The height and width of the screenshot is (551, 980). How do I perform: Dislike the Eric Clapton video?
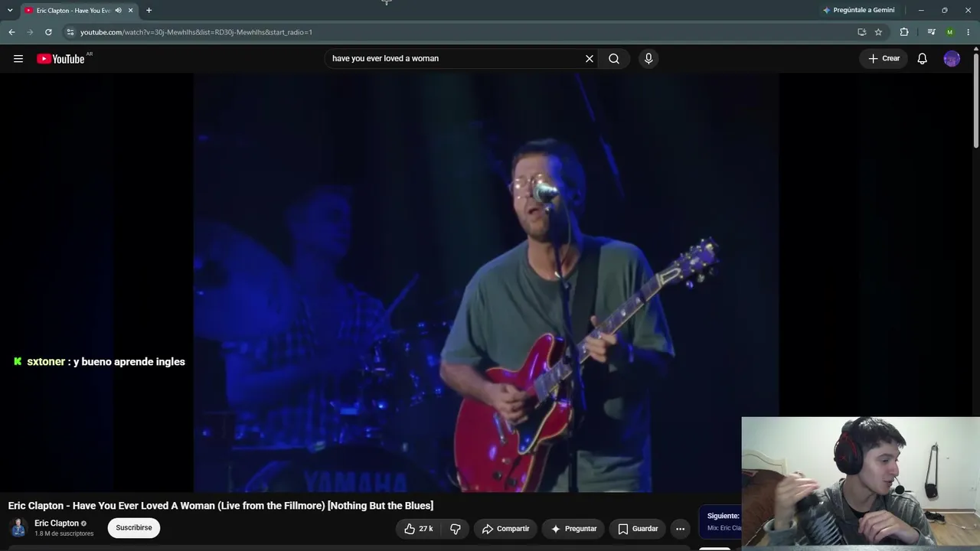tap(456, 529)
